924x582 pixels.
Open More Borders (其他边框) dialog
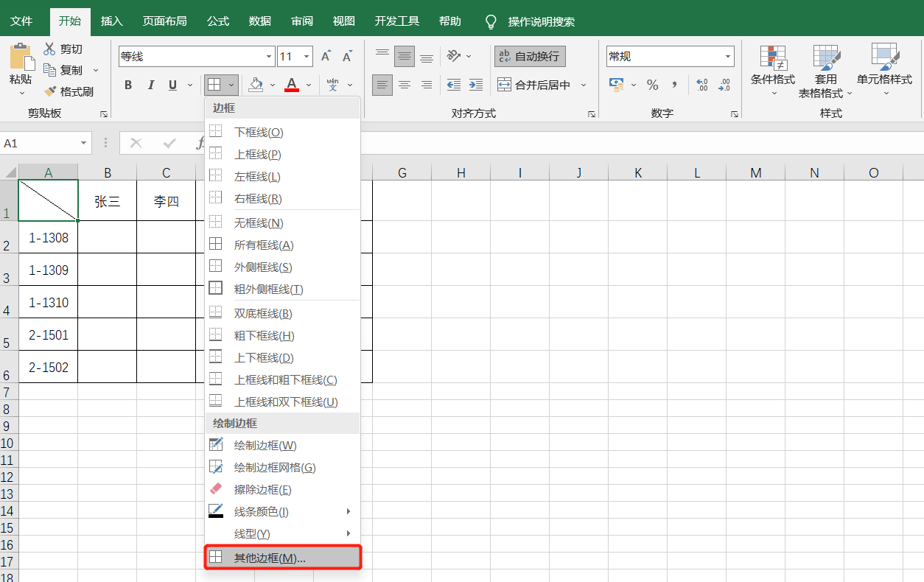(283, 558)
